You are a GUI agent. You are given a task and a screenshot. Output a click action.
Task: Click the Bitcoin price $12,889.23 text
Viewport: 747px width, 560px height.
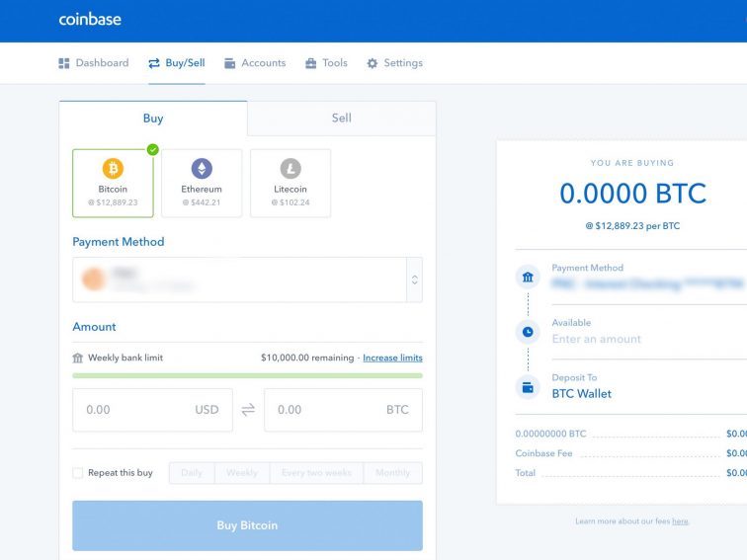(113, 202)
